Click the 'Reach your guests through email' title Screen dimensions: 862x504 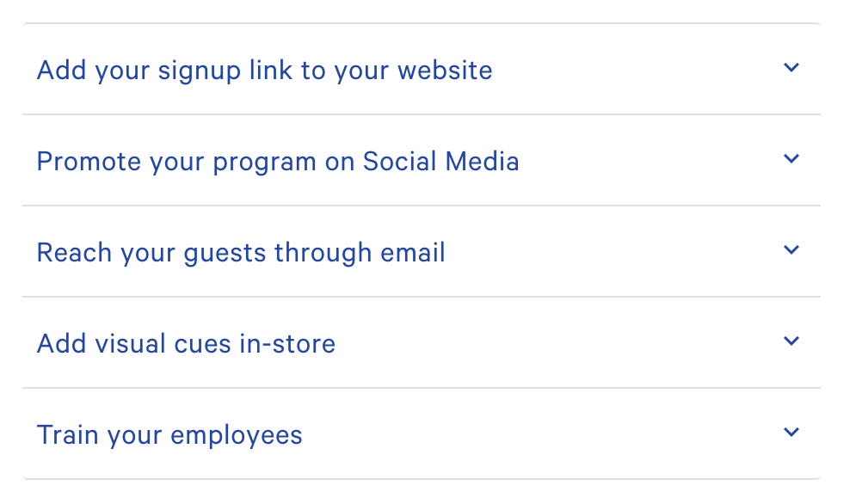pos(241,252)
